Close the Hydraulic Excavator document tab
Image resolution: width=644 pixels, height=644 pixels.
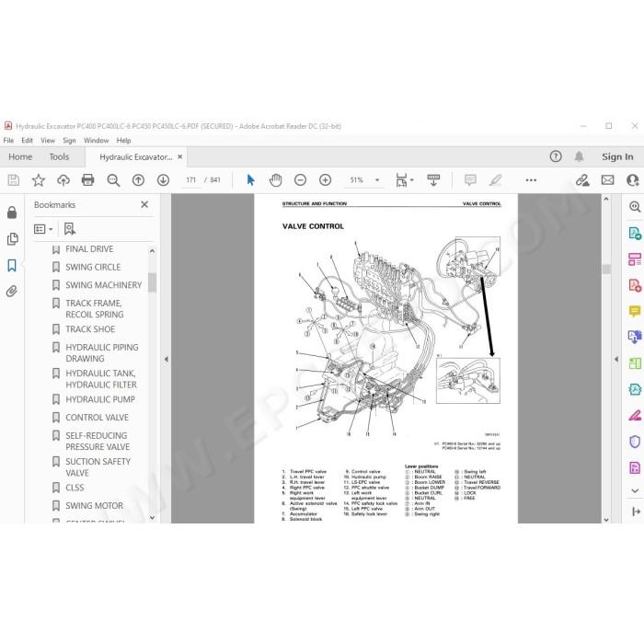click(x=180, y=157)
